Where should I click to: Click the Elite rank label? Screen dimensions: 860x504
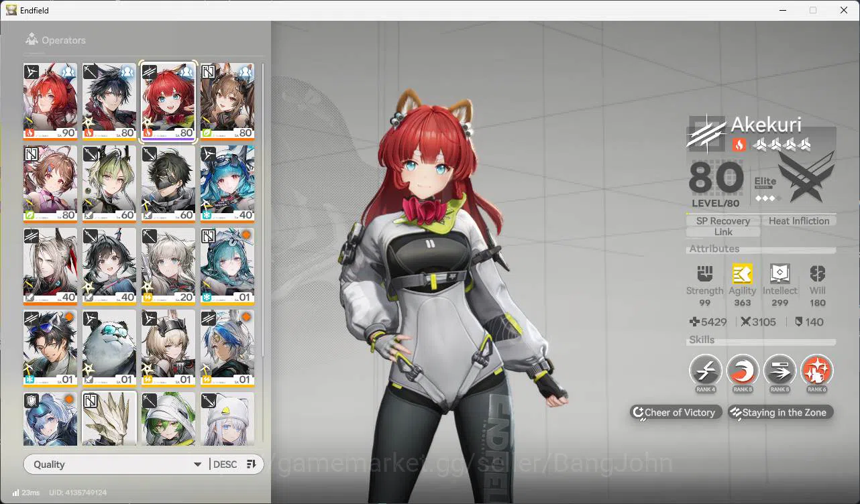(765, 182)
